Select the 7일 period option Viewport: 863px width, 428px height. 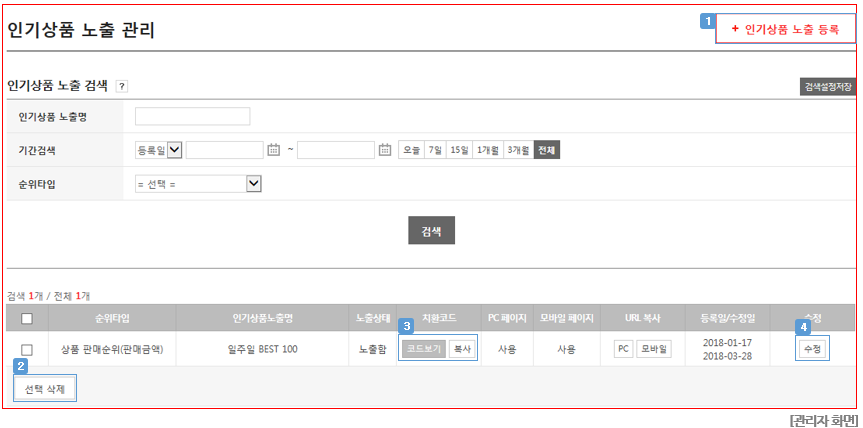pos(435,150)
